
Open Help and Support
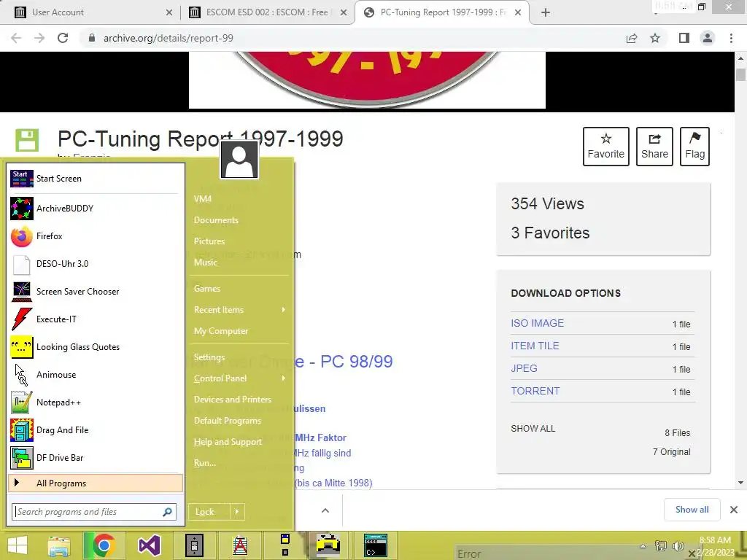click(x=228, y=442)
